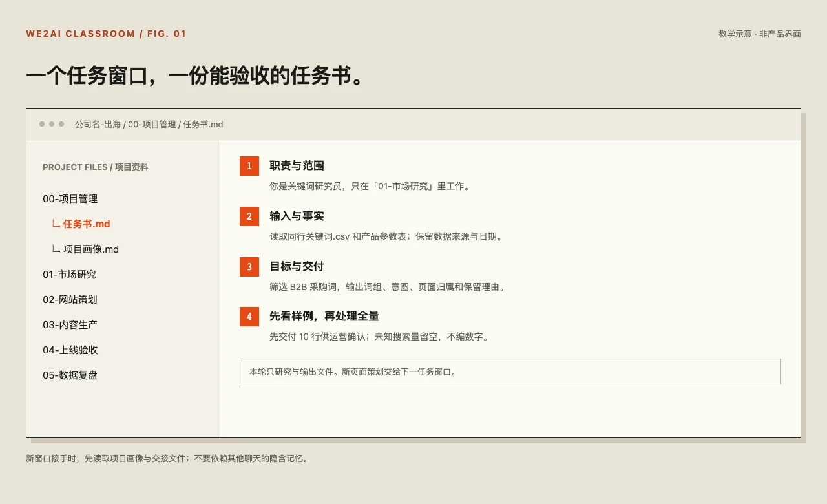This screenshot has height=504, width=827.
Task: Click the orange number 1 badge
Action: point(249,166)
